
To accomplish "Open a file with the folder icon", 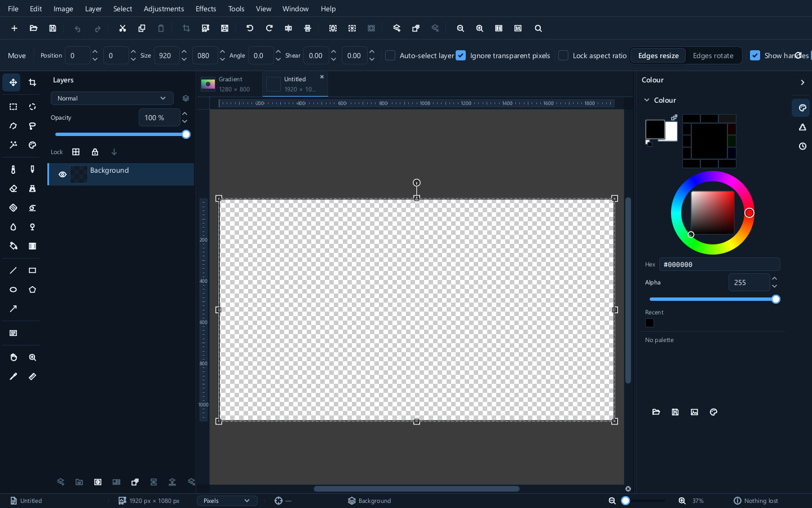I will [33, 28].
